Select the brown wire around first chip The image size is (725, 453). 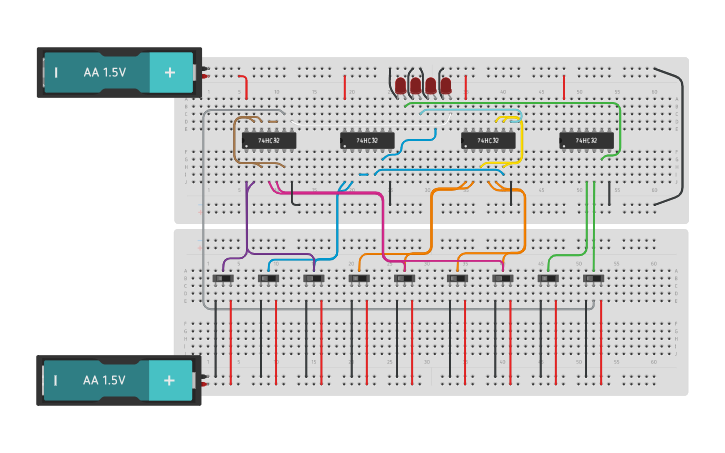tap(235, 141)
